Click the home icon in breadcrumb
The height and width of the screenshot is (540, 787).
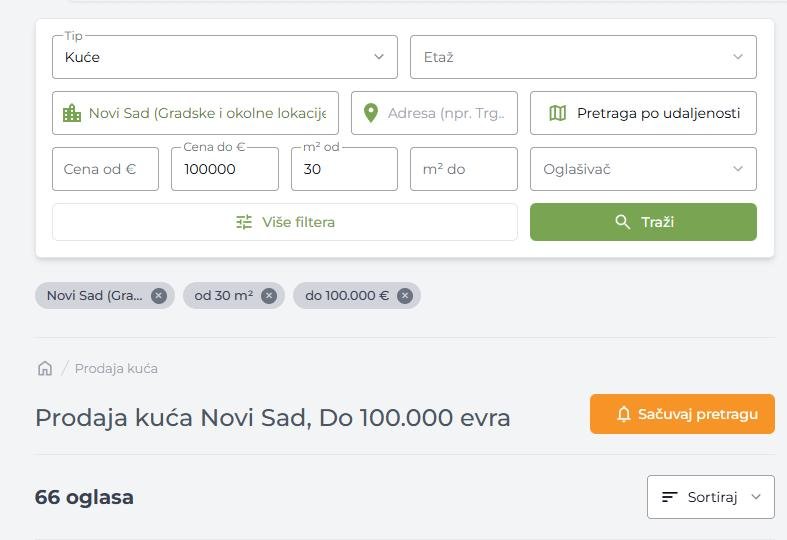pyautogui.click(x=44, y=368)
